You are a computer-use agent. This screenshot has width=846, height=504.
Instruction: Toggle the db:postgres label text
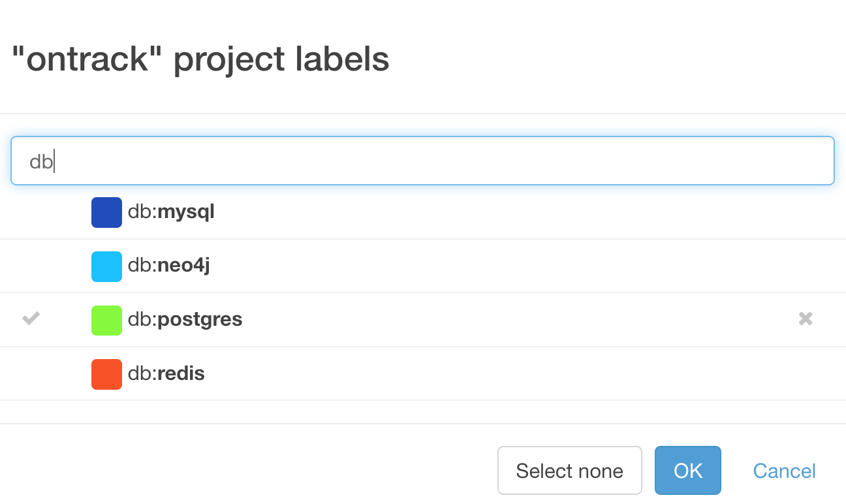coord(185,320)
